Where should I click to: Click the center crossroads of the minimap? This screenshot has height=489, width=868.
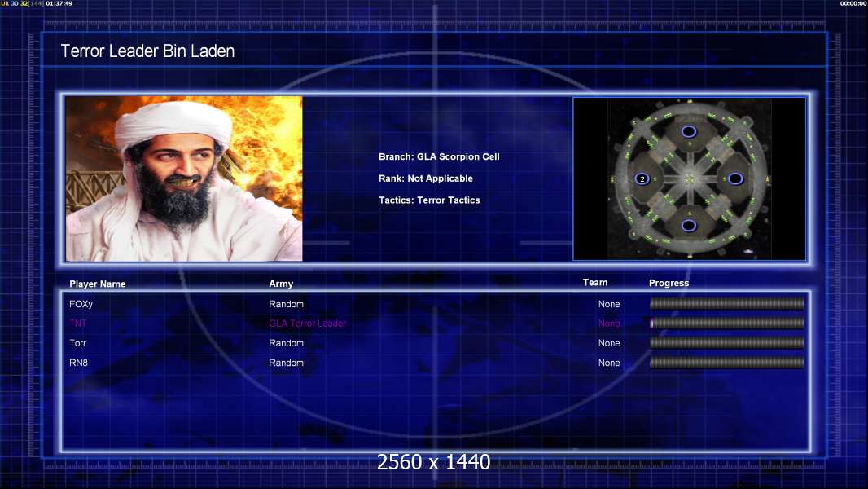point(689,178)
